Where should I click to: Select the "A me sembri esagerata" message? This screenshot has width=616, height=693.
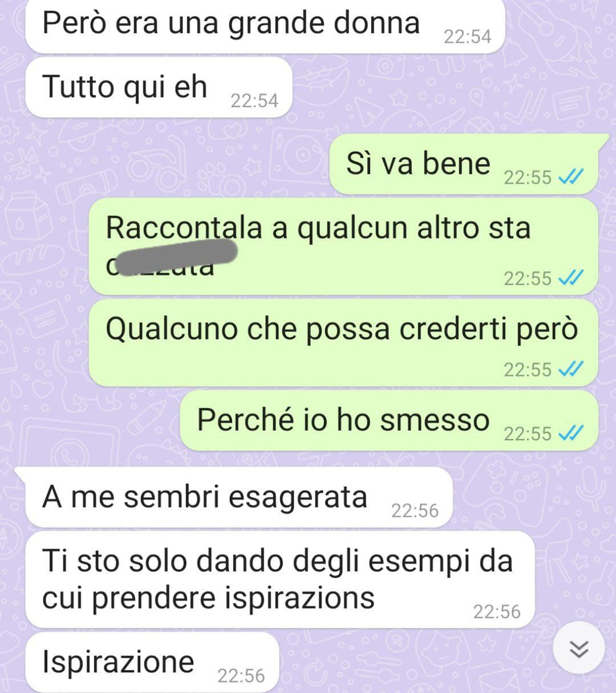pyautogui.click(x=239, y=497)
